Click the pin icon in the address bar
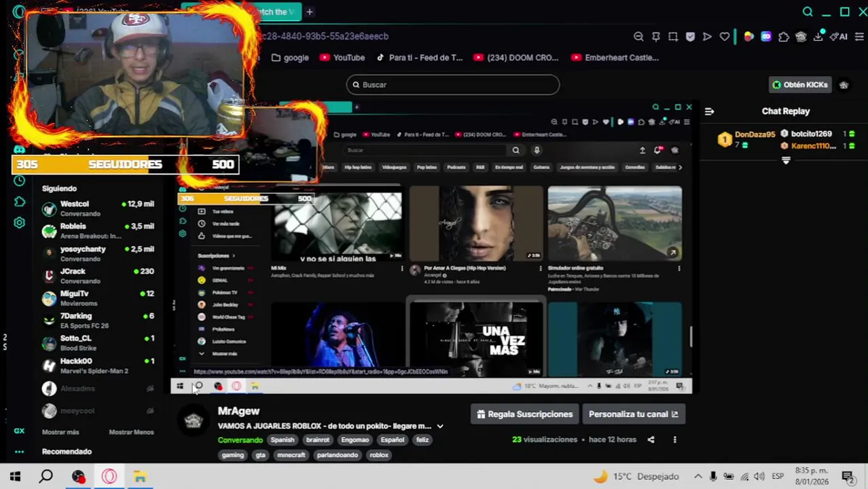Image resolution: width=868 pixels, height=489 pixels. coord(656,37)
